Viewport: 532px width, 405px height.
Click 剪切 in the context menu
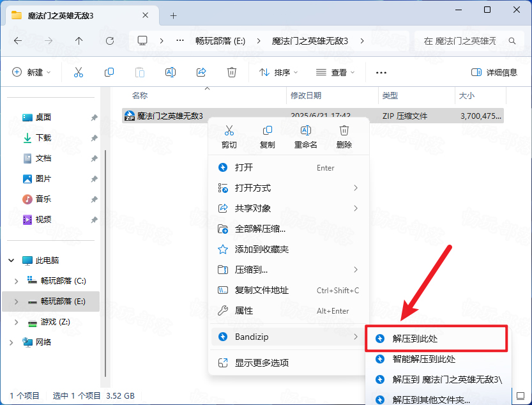point(229,137)
